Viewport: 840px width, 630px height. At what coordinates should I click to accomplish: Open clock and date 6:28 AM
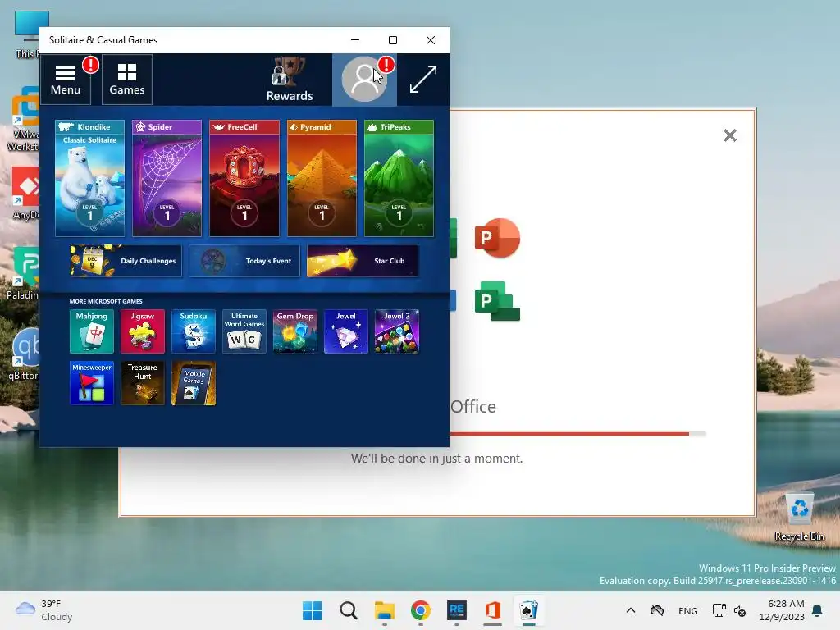tap(782, 610)
